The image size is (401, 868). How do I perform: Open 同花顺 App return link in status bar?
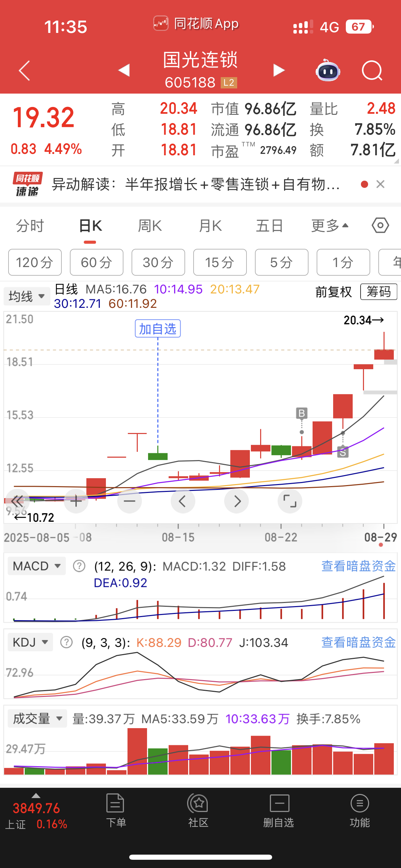[196, 24]
